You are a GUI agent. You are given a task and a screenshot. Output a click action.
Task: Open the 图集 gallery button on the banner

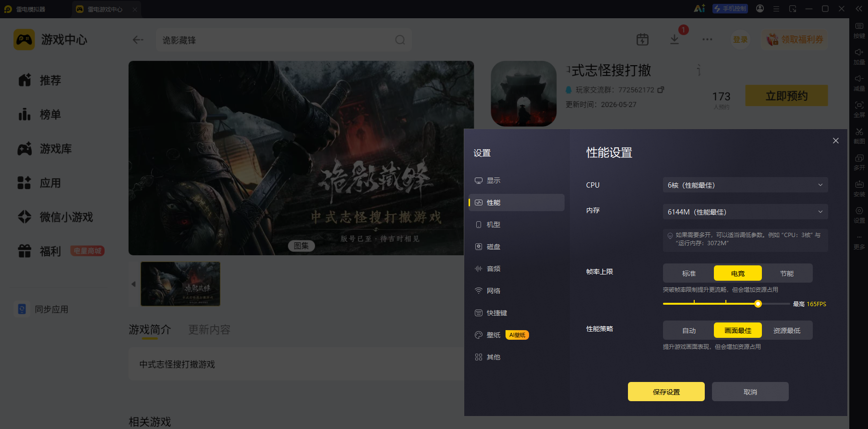[x=301, y=246]
